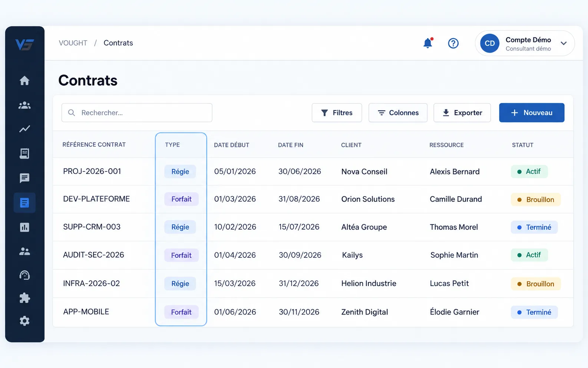Open the two-person contacts icon in sidebar
This screenshot has height=368, width=588.
[24, 252]
